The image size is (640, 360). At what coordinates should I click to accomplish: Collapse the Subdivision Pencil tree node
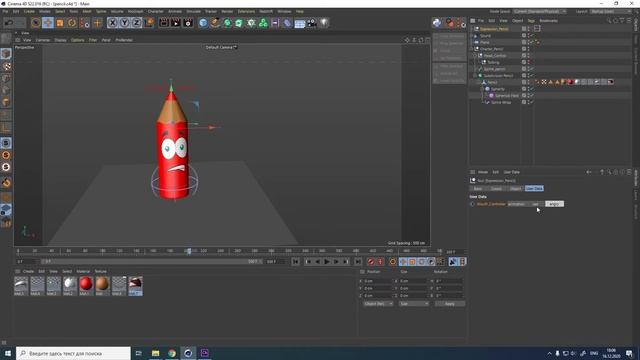pyautogui.click(x=475, y=76)
